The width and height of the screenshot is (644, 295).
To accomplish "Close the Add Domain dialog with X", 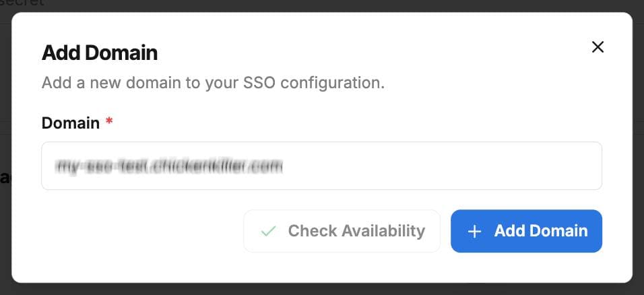I will point(598,47).
